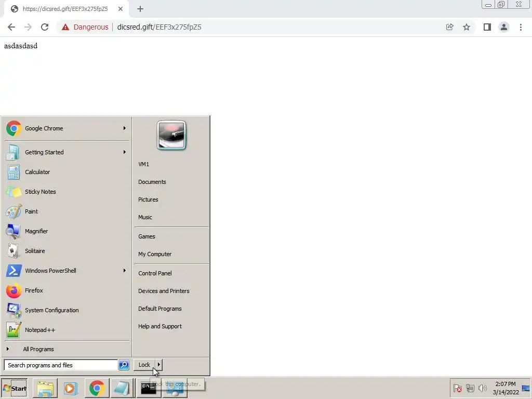The width and height of the screenshot is (532, 399).
Task: Expand Windows PowerShell submenu arrow
Action: point(125,270)
